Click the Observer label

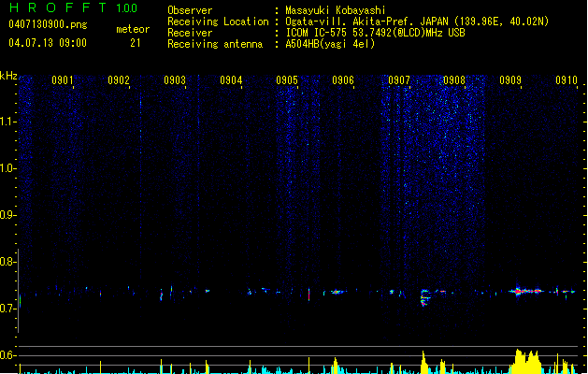tap(190, 10)
